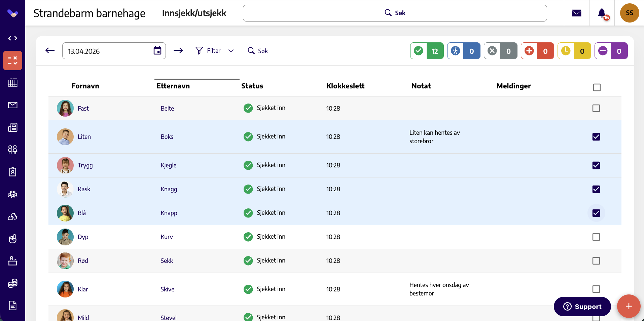Open the Blå first name link
The width and height of the screenshot is (644, 321).
pyautogui.click(x=82, y=213)
